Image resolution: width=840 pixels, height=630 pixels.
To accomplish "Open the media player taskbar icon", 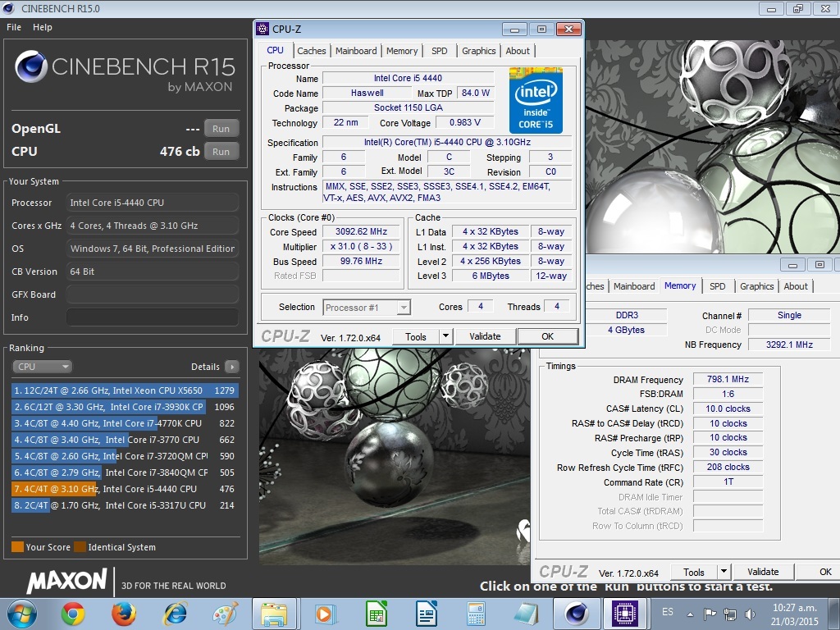I will pos(325,614).
